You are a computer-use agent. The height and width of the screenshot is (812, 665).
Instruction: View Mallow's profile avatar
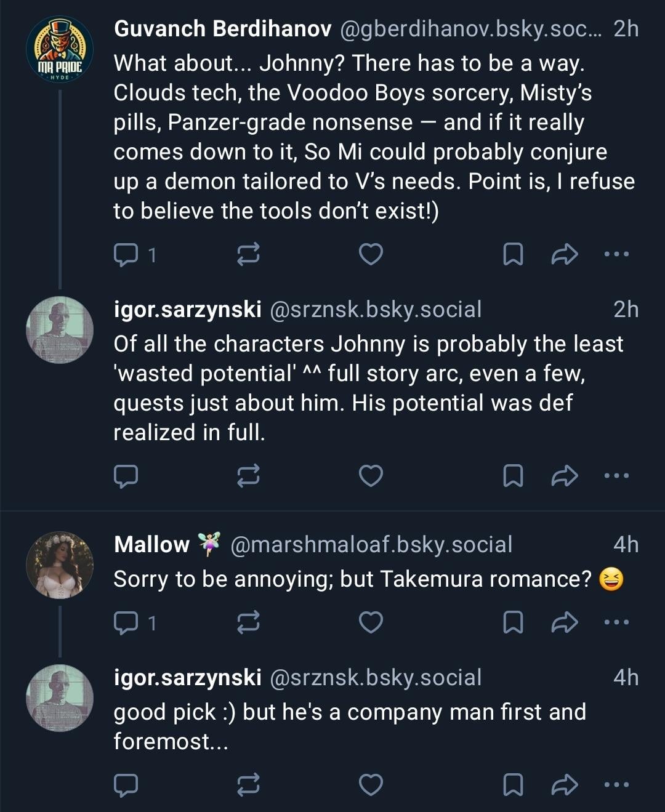tap(60, 565)
